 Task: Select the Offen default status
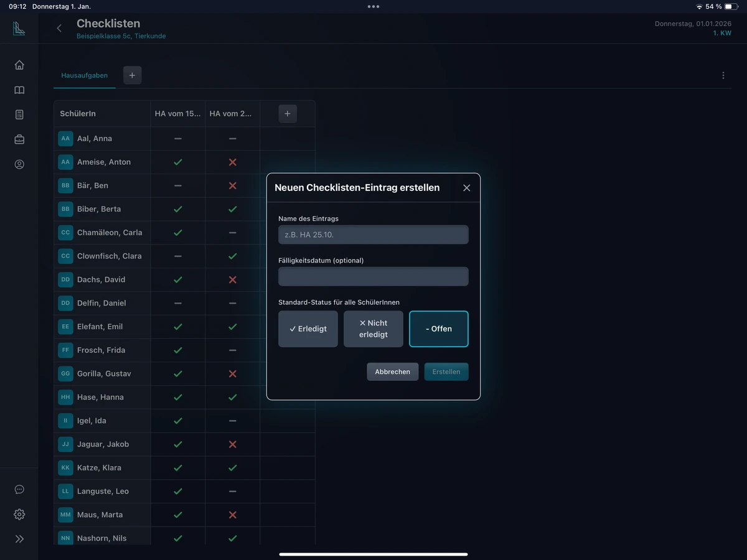tap(439, 329)
